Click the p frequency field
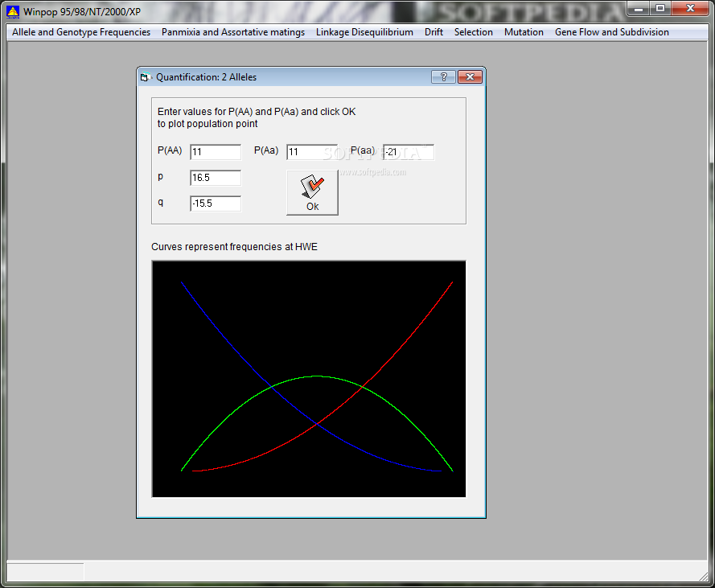 pyautogui.click(x=216, y=178)
